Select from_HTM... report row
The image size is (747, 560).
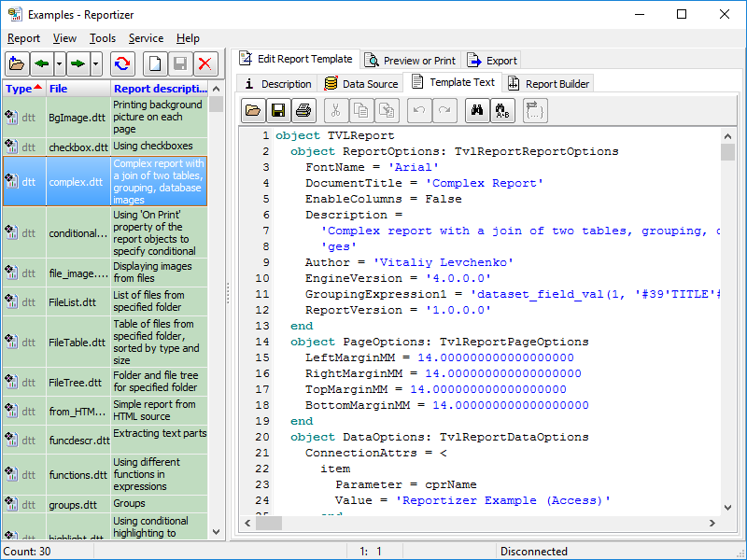pyautogui.click(x=106, y=411)
